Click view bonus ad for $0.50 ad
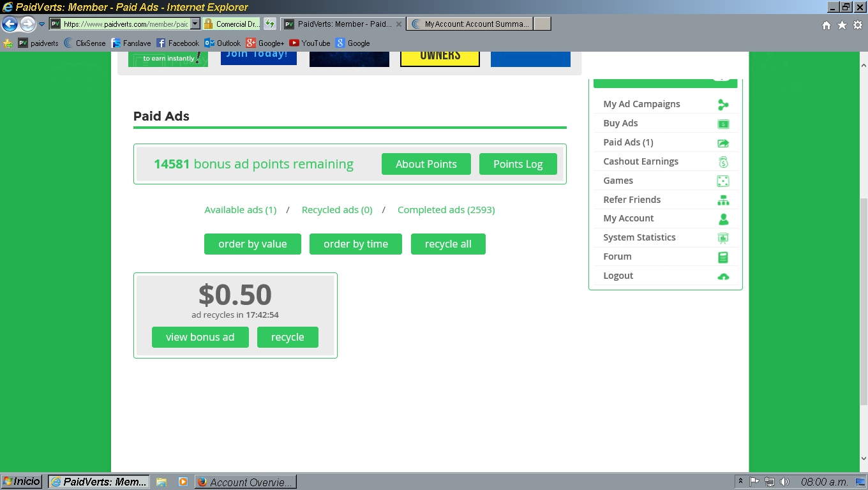868x490 pixels. (x=200, y=338)
